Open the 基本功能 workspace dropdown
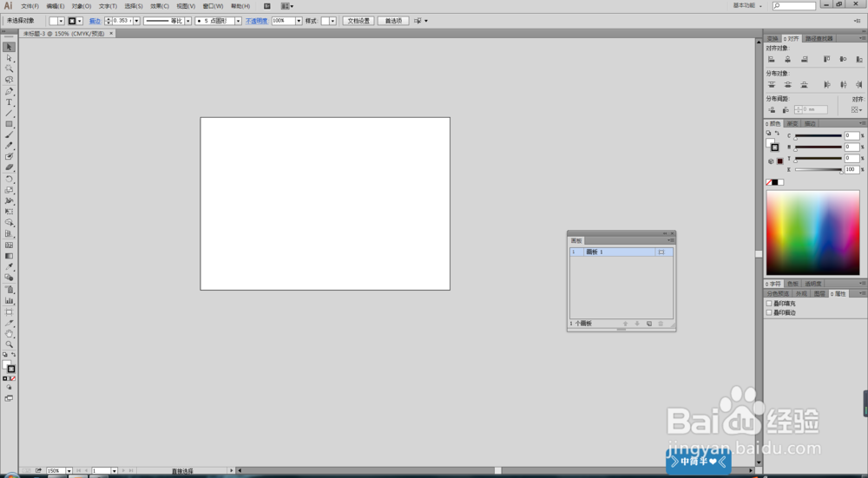The image size is (868, 478). 747,5
